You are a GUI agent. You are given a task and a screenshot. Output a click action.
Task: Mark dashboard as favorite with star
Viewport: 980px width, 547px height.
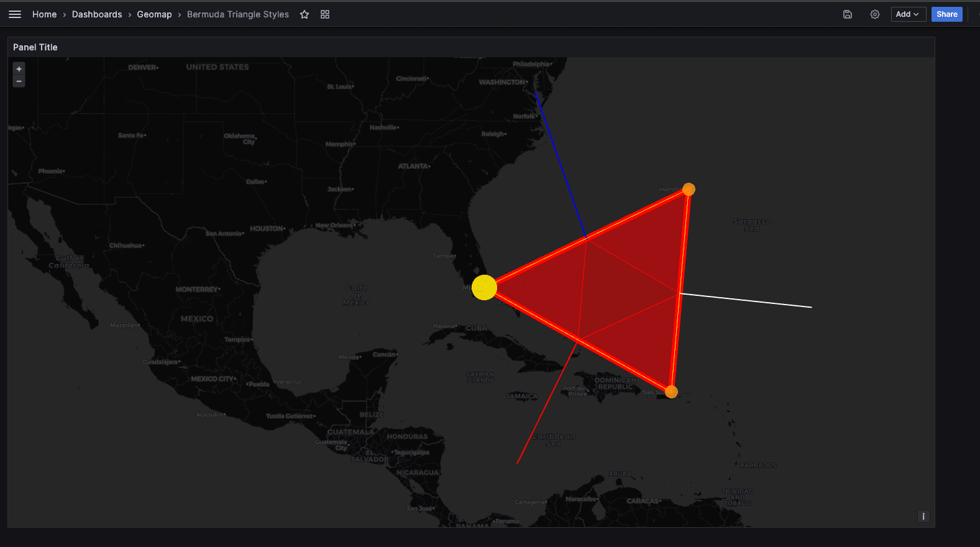pos(305,14)
